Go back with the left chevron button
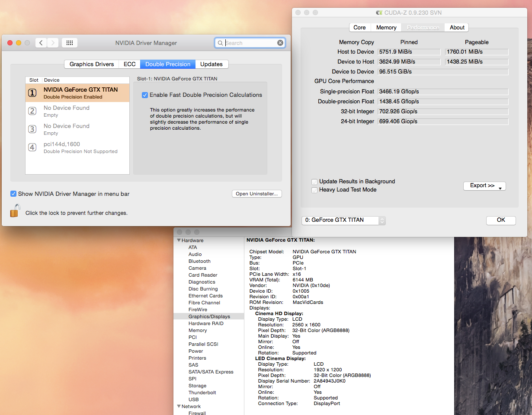 (41, 43)
